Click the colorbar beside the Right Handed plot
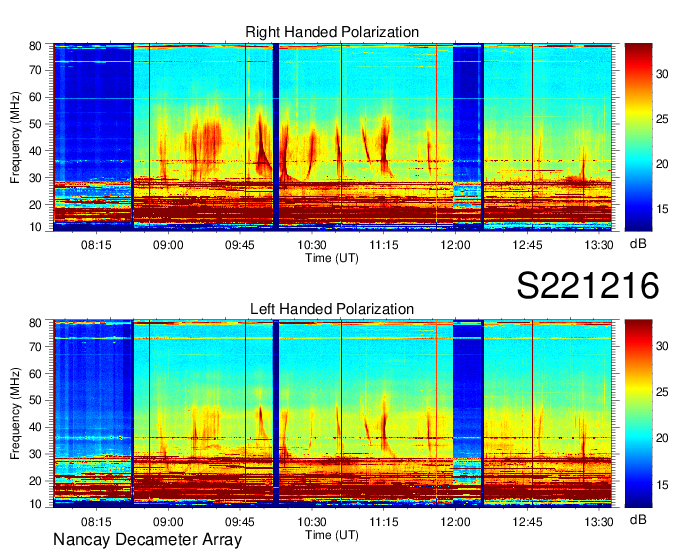Image resolution: width=680 pixels, height=552 pixels. pyautogui.click(x=638, y=137)
